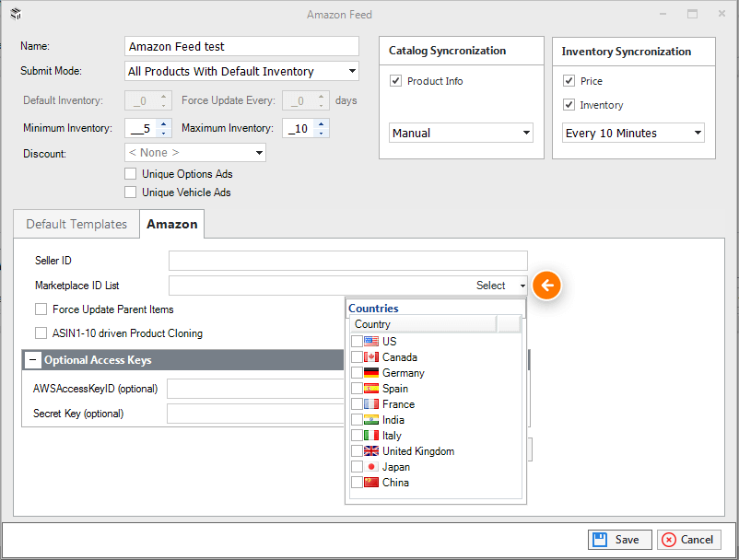739x560 pixels.
Task: Enable Unique Options Ads checkbox
Action: pyautogui.click(x=131, y=174)
